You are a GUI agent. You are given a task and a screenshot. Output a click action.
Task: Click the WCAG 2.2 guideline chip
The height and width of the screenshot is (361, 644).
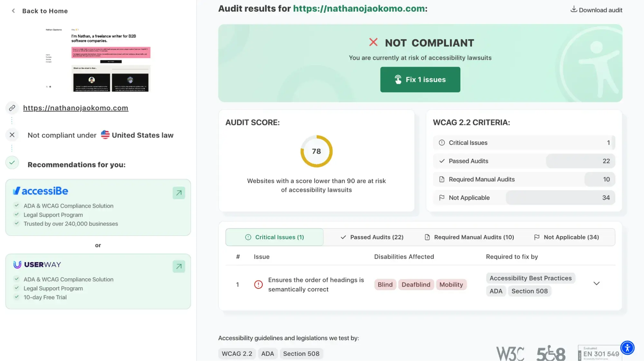237,354
